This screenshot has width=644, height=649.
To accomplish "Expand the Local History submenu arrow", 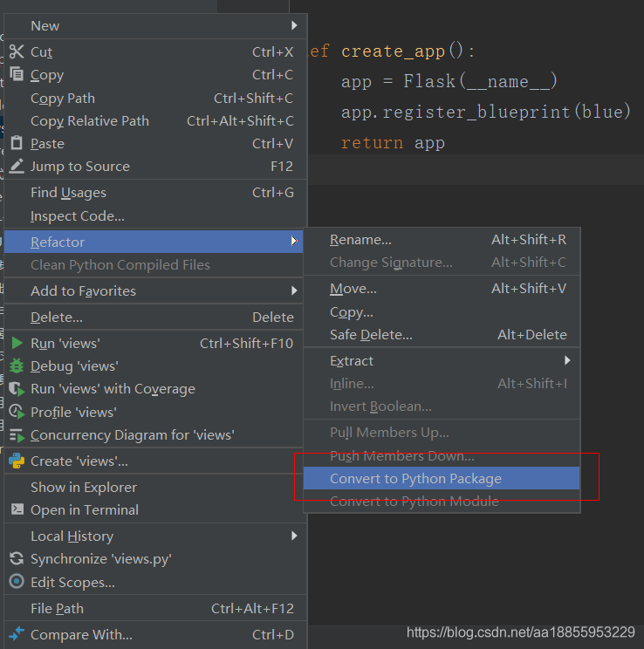I will click(x=294, y=536).
